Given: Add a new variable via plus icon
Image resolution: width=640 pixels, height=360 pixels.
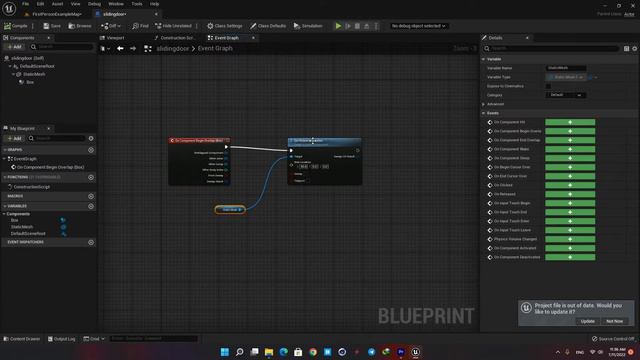Looking at the screenshot, I should point(91,206).
